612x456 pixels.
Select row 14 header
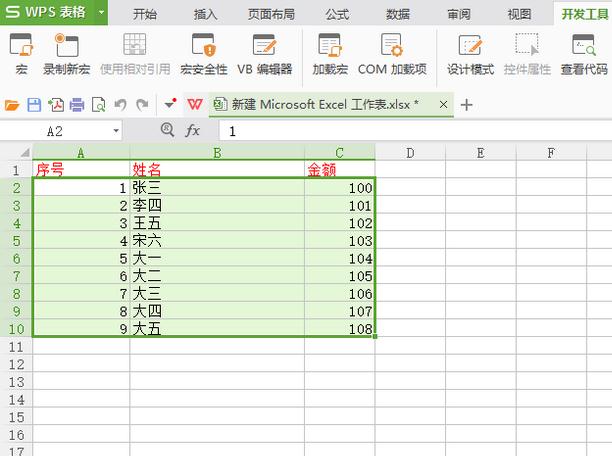coord(16,399)
